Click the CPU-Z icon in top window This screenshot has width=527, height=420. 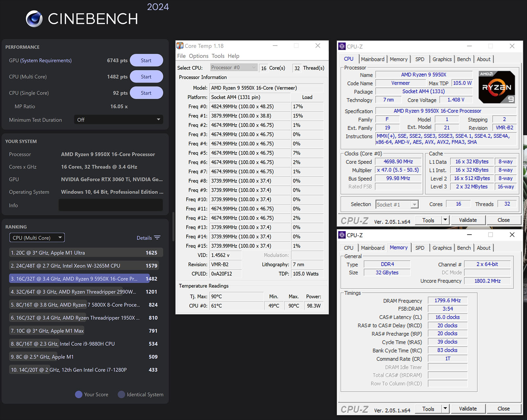tap(342, 46)
